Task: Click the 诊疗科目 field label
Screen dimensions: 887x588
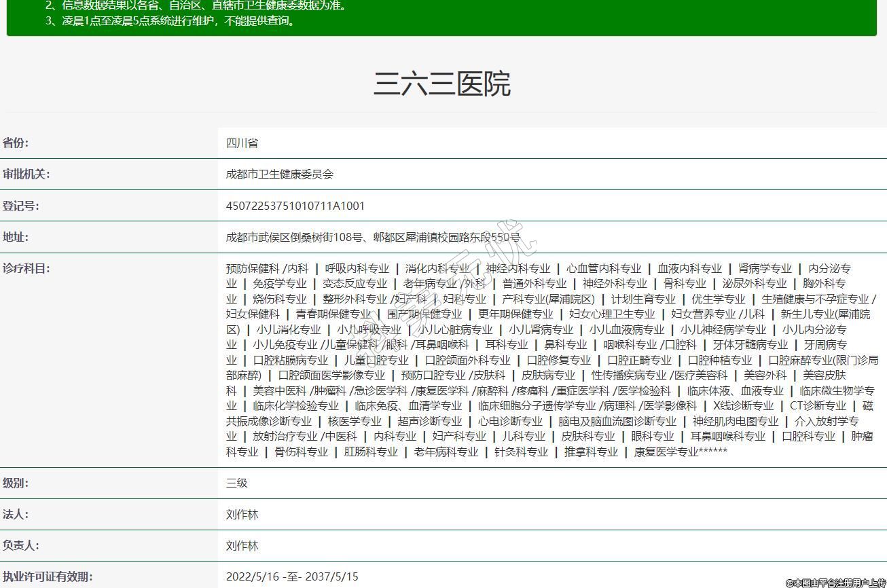Action: click(26, 268)
